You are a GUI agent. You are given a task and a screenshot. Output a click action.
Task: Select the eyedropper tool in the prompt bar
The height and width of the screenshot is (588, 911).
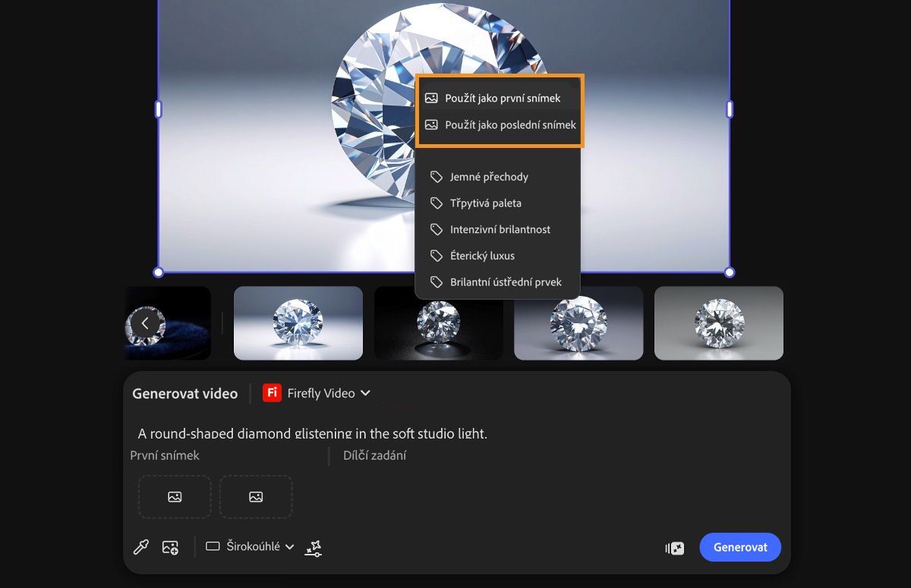[x=140, y=547]
